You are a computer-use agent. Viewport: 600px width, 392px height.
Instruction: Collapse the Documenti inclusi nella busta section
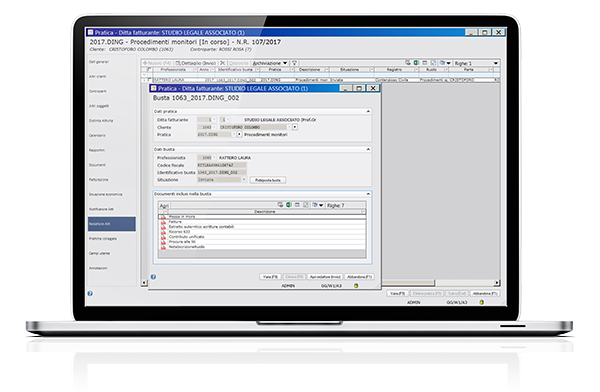[368, 194]
